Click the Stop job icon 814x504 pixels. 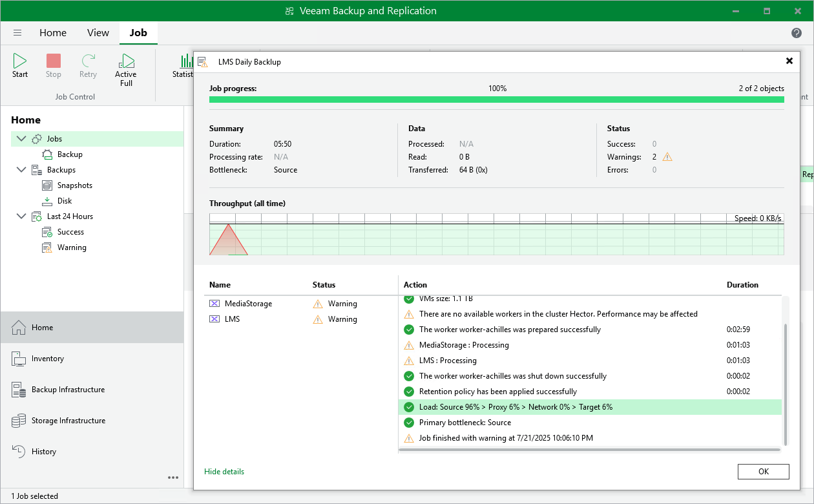click(x=54, y=61)
